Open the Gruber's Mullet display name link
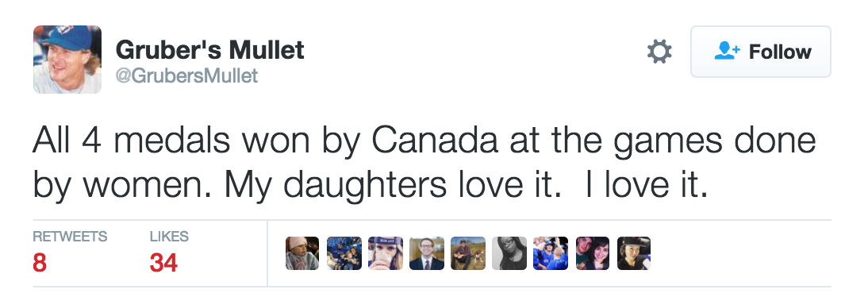 coord(209,50)
